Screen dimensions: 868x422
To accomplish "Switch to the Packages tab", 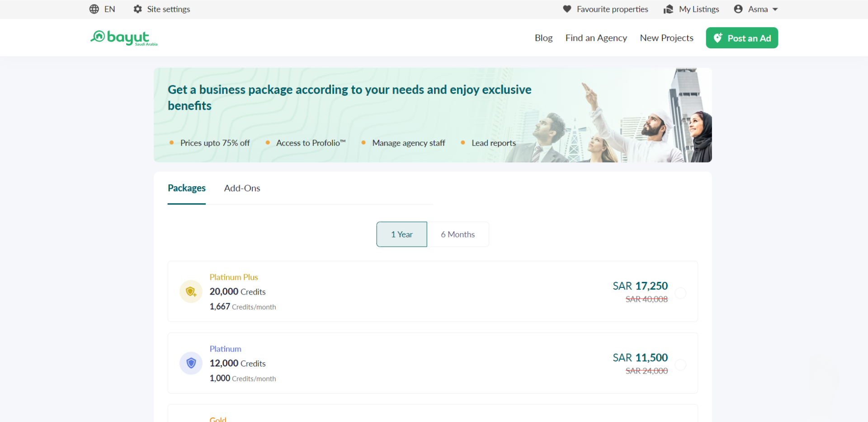I will (187, 188).
